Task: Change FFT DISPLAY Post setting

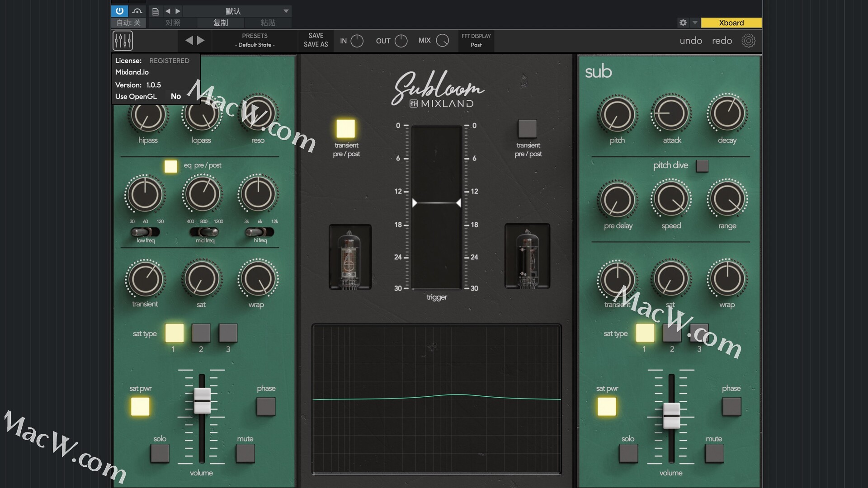Action: 476,41
